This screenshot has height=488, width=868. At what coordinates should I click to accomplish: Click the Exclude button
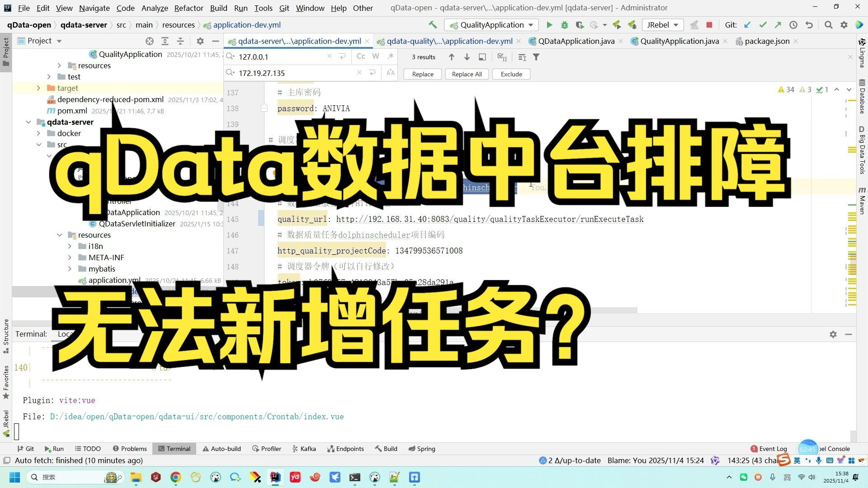pyautogui.click(x=511, y=74)
